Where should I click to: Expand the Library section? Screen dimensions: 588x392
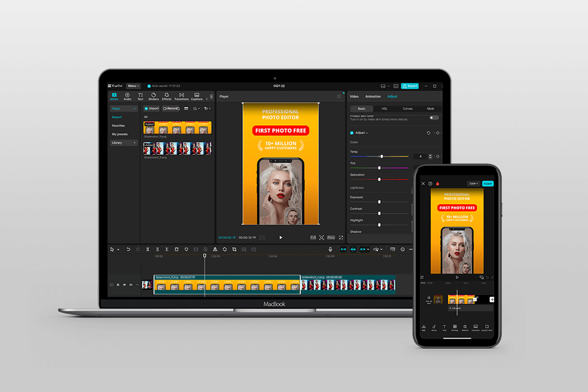coord(124,143)
